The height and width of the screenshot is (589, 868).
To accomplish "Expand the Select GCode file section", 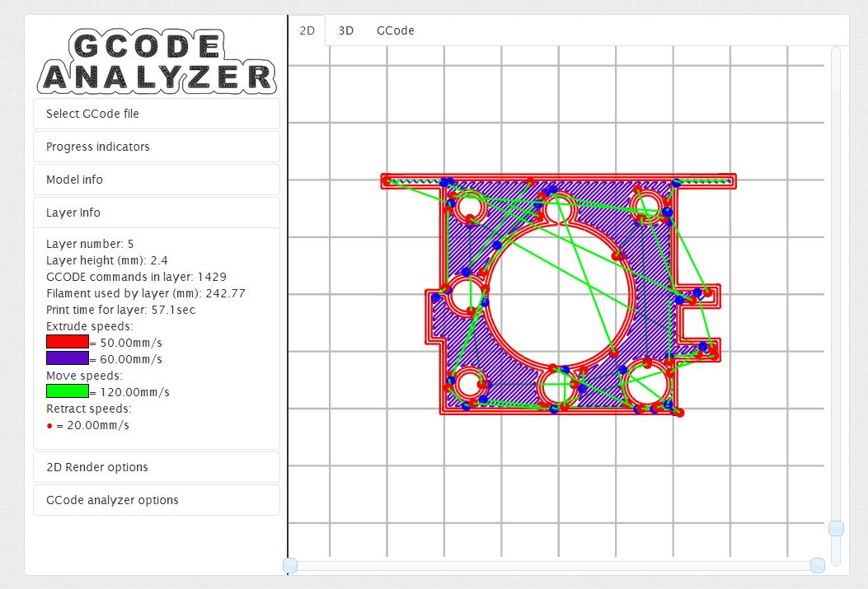I will click(157, 114).
